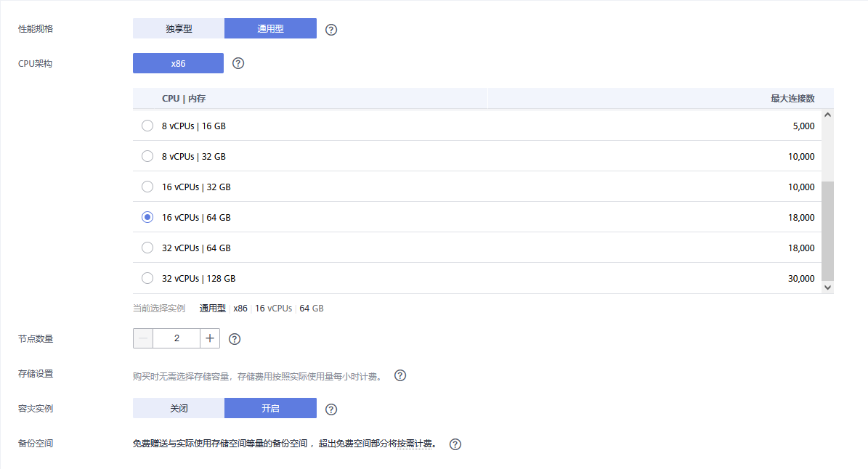Click the minus icon to decrease node count
Screen dimensions: 868x469
click(142, 338)
